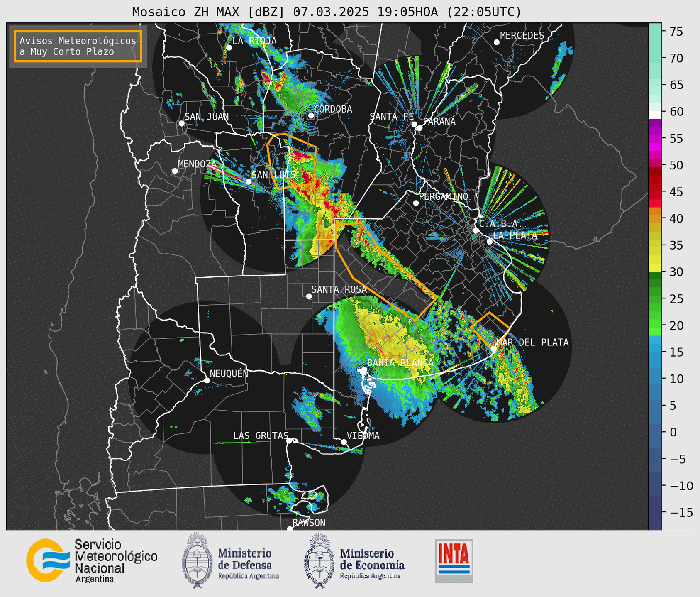The height and width of the screenshot is (597, 700).
Task: Click the CORDOBA label text
Action: click(x=333, y=109)
